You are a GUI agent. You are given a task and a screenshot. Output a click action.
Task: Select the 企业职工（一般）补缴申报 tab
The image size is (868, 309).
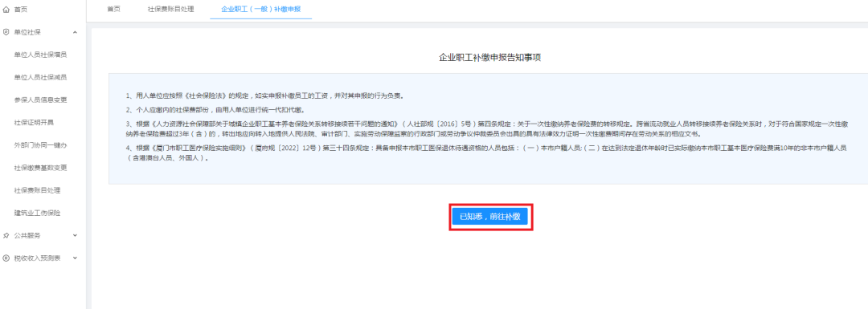(x=261, y=10)
